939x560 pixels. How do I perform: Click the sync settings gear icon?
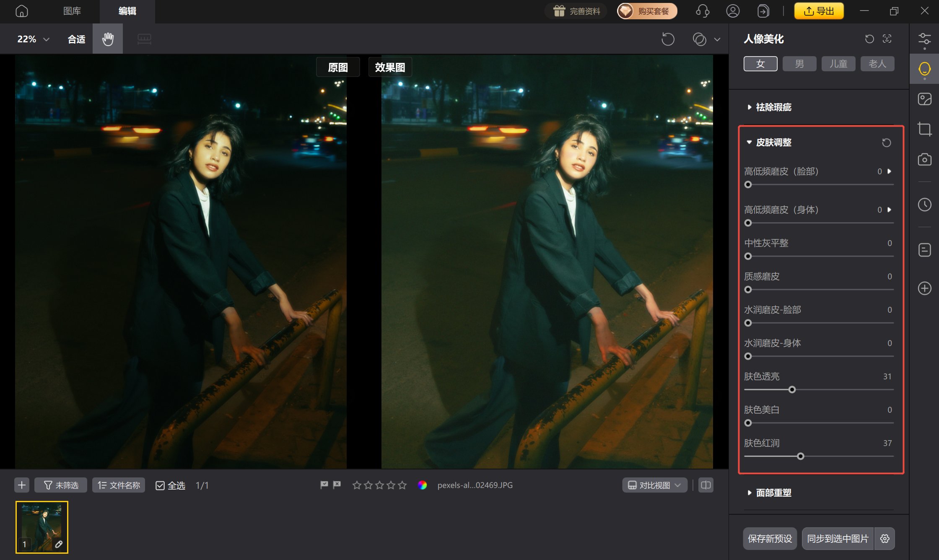pos(885,539)
